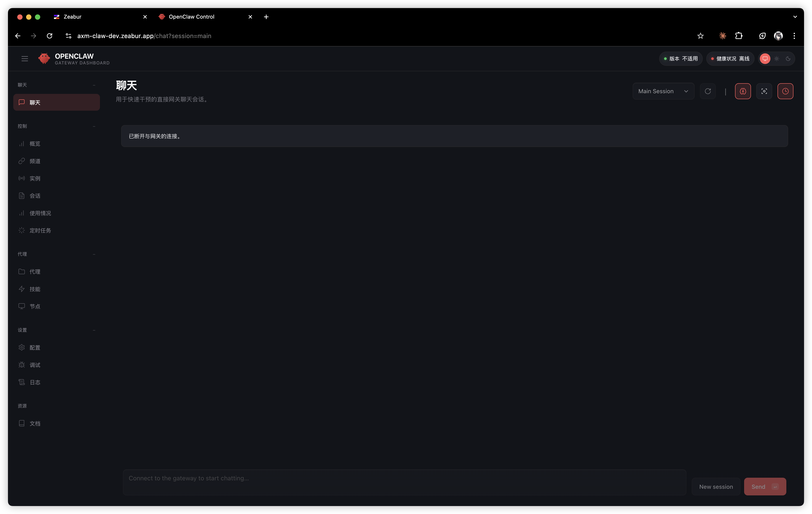Collapse the 代理 sidebar section

click(x=94, y=254)
